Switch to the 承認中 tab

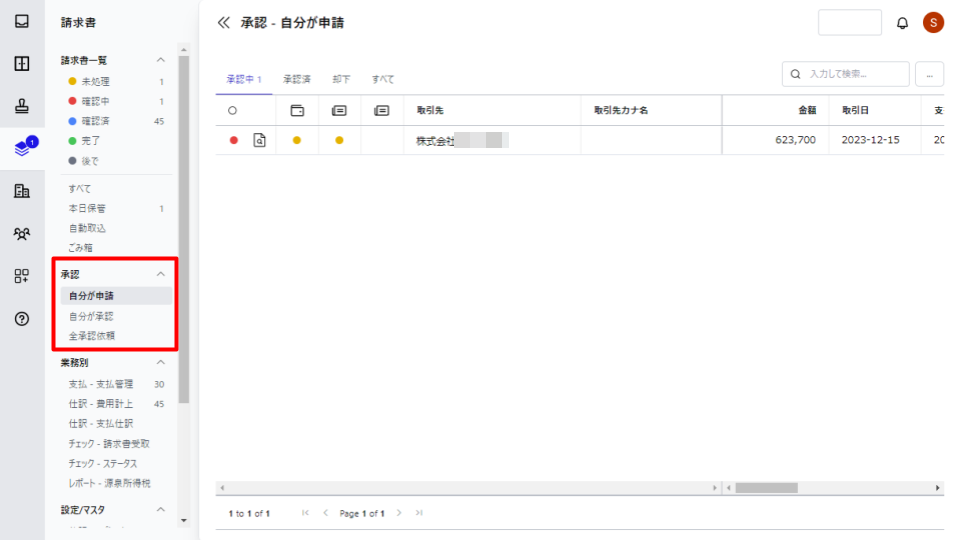click(244, 80)
